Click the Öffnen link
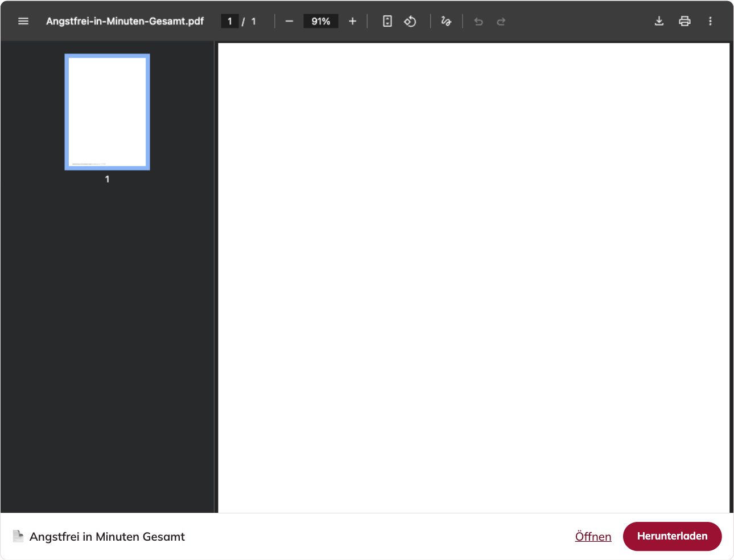 pos(593,537)
